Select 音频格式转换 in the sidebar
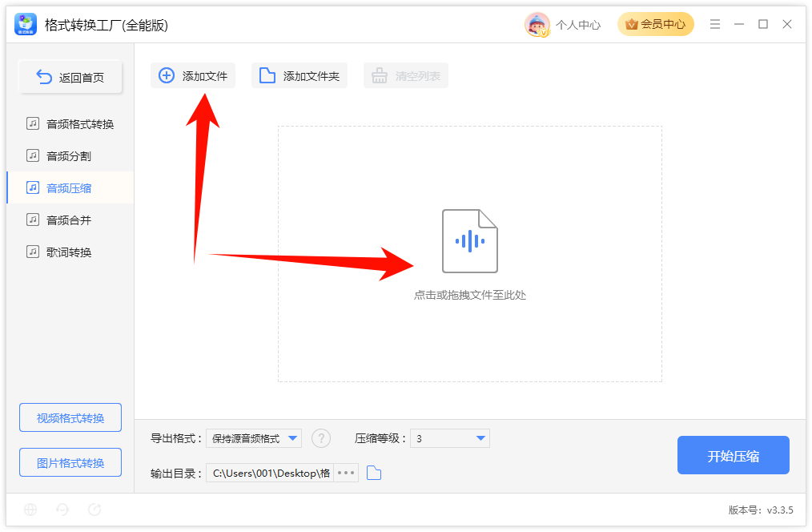This screenshot has width=812, height=532. 70,124
